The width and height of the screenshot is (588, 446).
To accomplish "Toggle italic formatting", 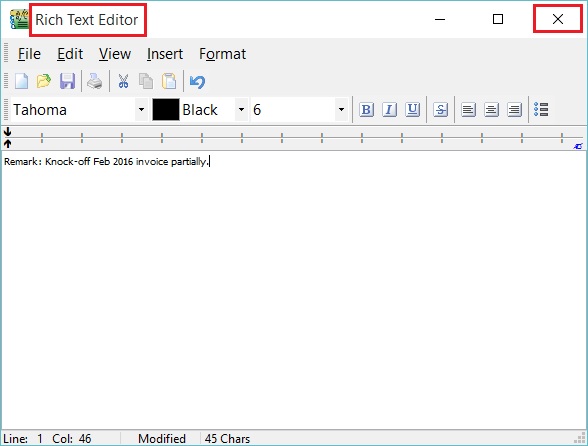I will (x=389, y=110).
